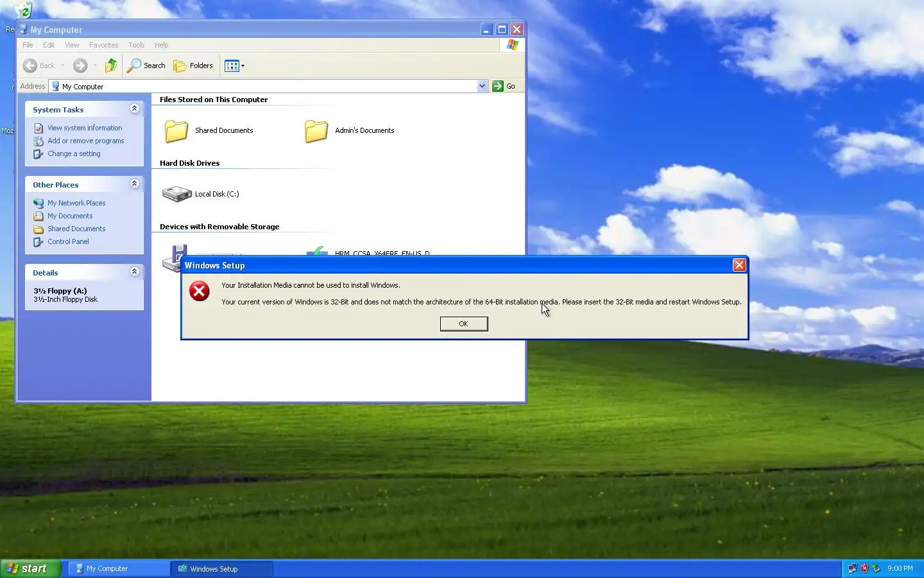
Task: Open My Network Places link
Action: (76, 203)
